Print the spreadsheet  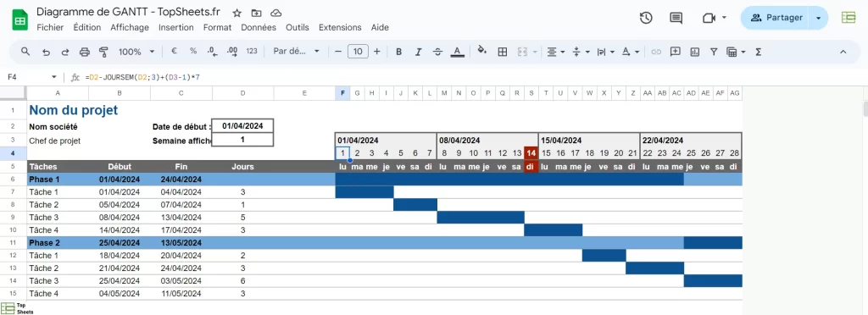click(x=84, y=52)
